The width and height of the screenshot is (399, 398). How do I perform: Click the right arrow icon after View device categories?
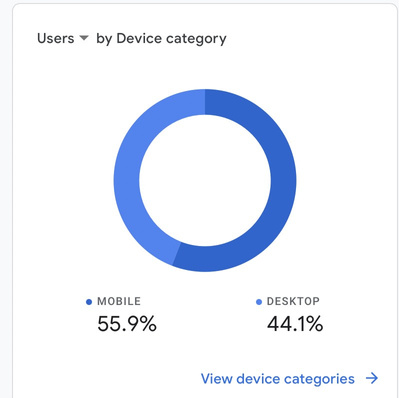point(372,378)
